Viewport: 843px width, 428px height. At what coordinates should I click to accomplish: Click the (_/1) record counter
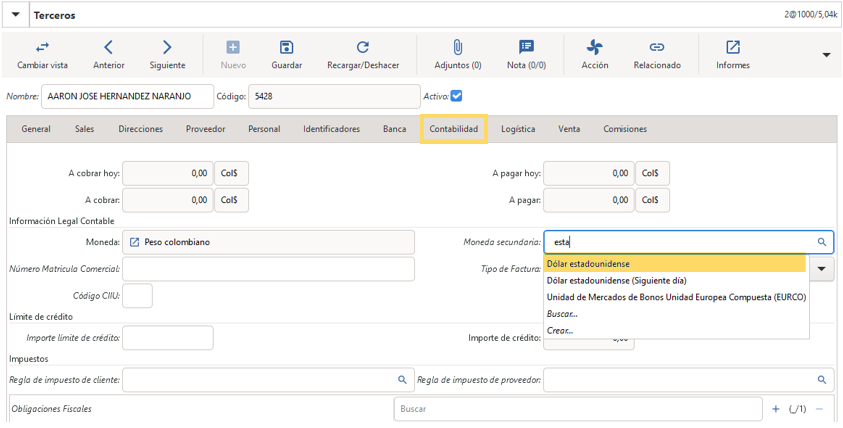[797, 409]
